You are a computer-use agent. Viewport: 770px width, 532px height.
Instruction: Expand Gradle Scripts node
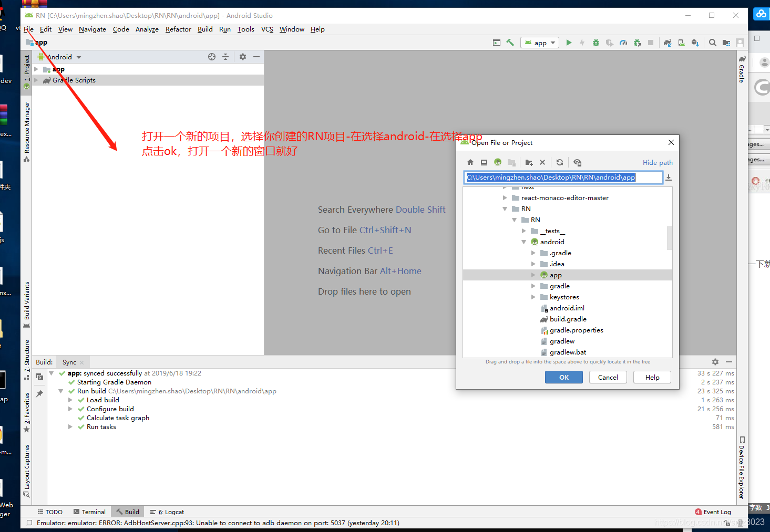coord(36,80)
